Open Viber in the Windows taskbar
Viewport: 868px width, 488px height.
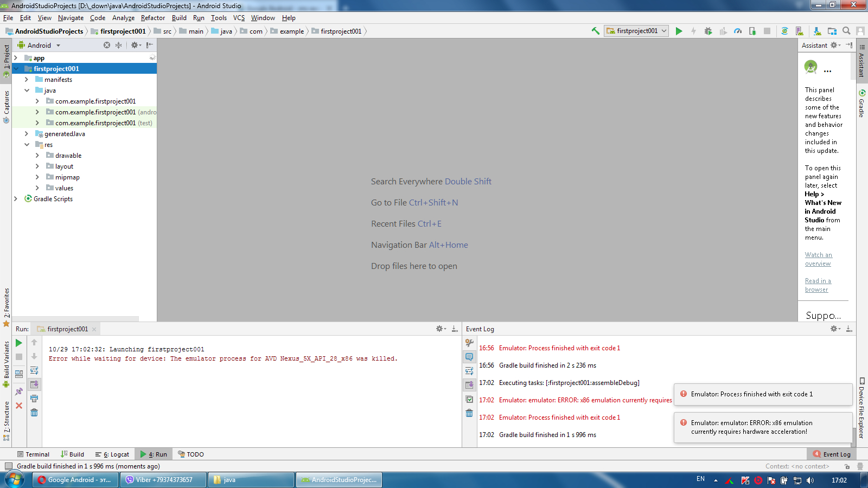click(164, 480)
